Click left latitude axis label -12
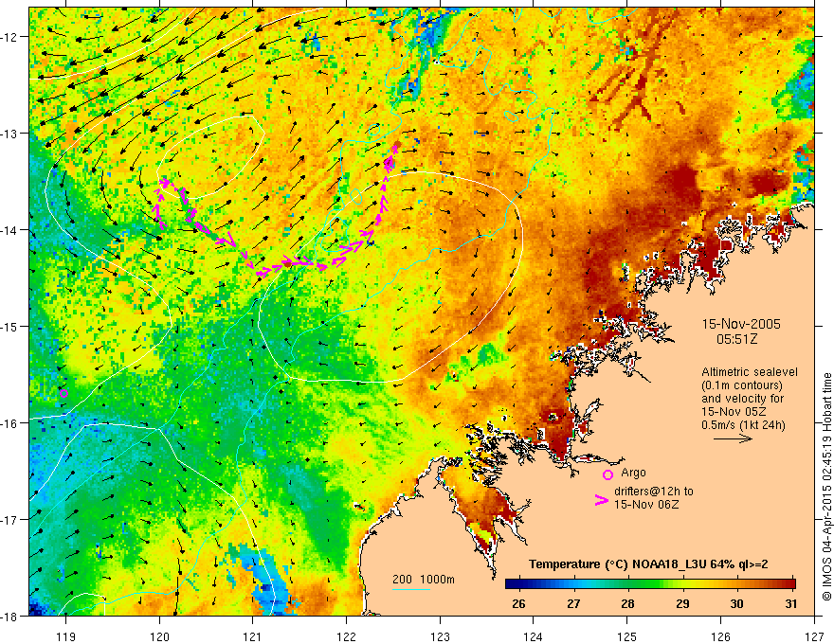 click(9, 37)
